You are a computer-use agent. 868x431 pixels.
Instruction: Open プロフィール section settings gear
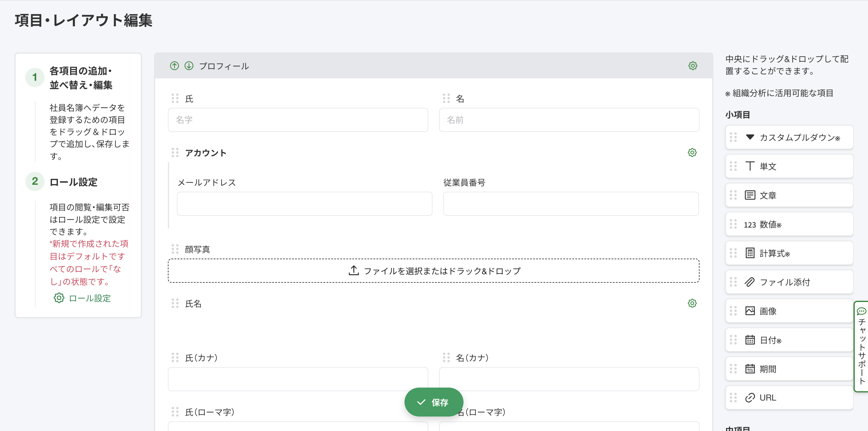[693, 66]
